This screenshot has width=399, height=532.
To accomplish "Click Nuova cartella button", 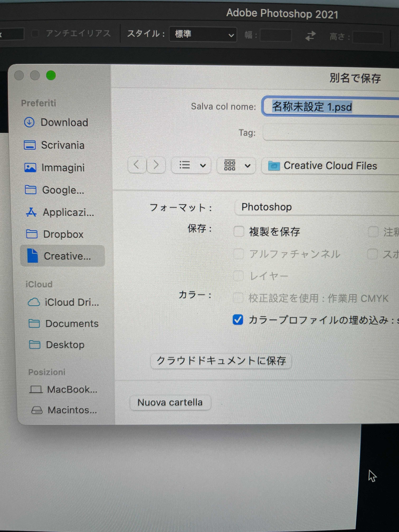I will pyautogui.click(x=170, y=402).
